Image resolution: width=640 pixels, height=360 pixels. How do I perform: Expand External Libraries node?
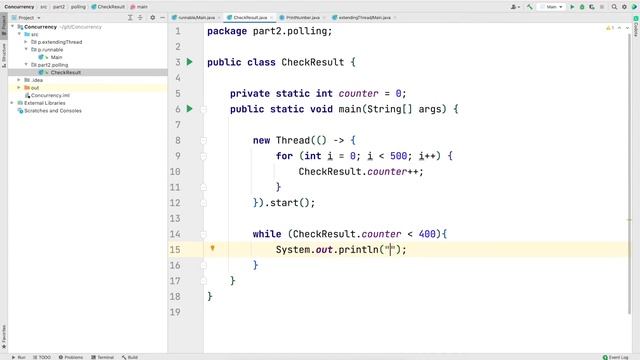coord(12,103)
